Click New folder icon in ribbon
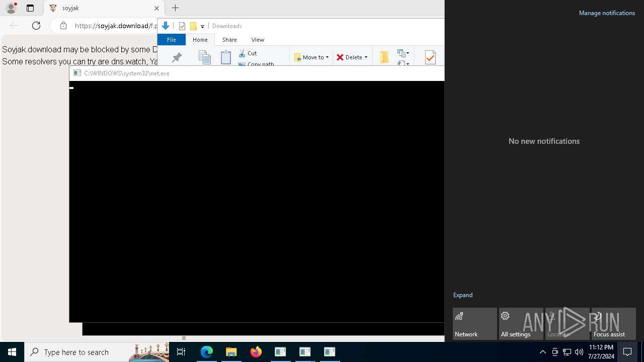644x362 pixels. 384,57
